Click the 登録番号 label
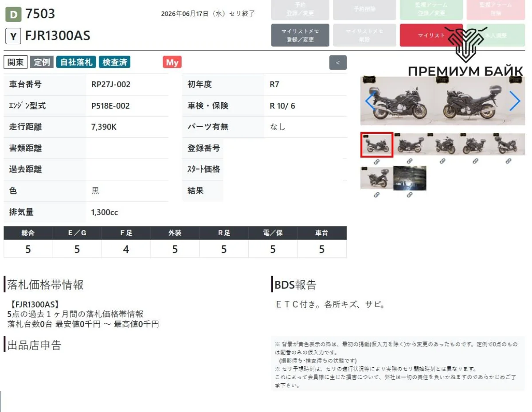 pos(203,148)
